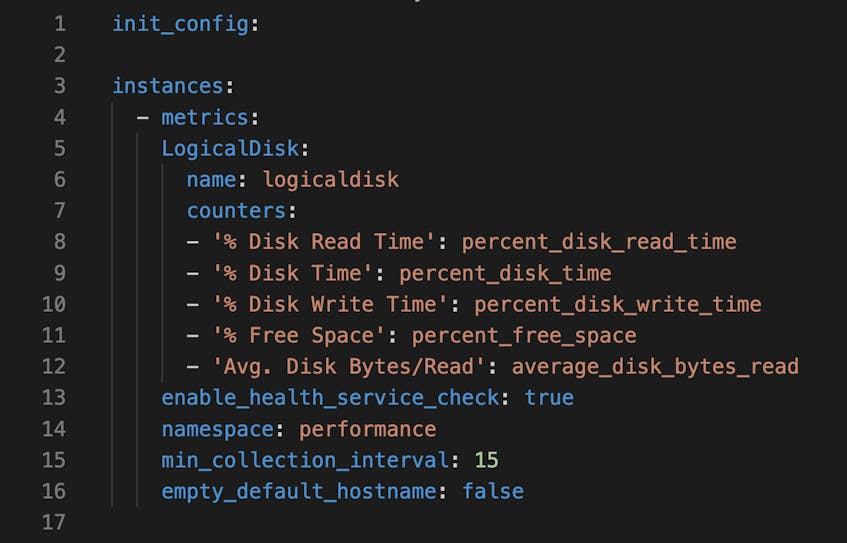847x543 pixels.
Task: Click the percent_disk_write_time value
Action: 617,304
